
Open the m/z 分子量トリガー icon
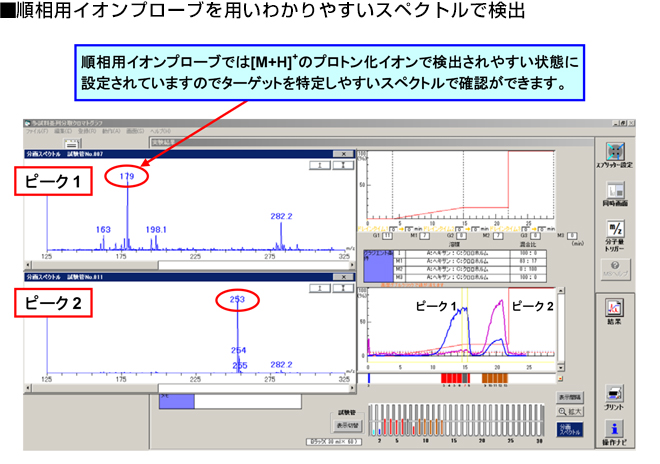(x=615, y=229)
